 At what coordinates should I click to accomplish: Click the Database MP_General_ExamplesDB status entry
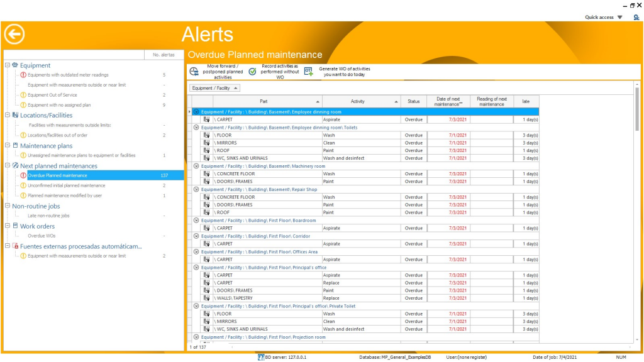pos(395,357)
